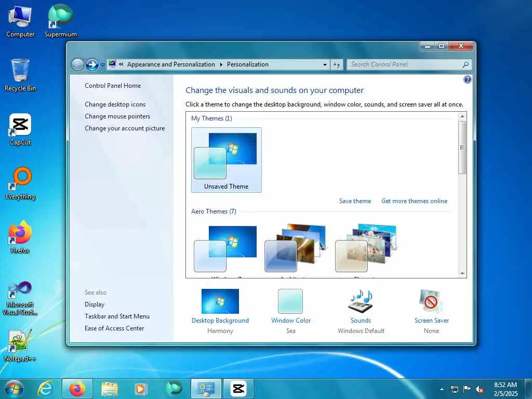Open the Windows Start menu orb
The width and height of the screenshot is (532, 399).
(x=14, y=389)
